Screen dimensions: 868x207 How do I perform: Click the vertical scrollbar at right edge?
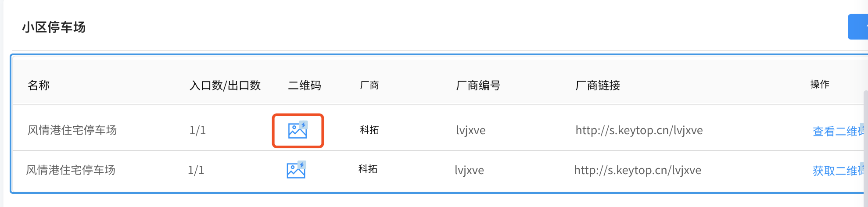(x=865, y=140)
